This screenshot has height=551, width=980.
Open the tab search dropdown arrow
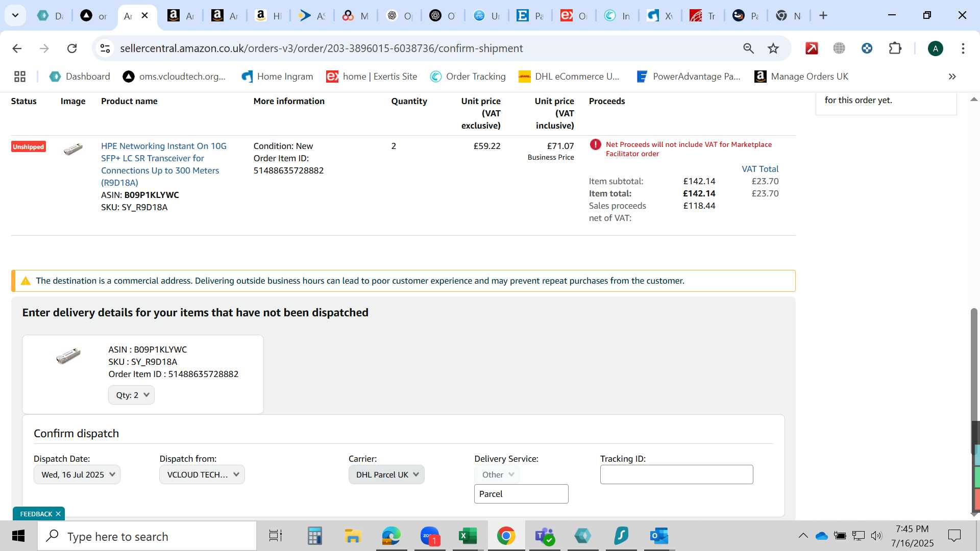click(15, 16)
